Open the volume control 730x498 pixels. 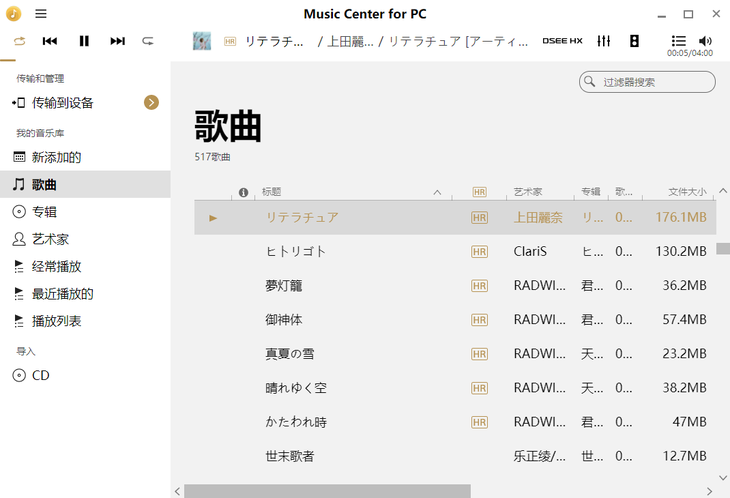click(x=705, y=41)
